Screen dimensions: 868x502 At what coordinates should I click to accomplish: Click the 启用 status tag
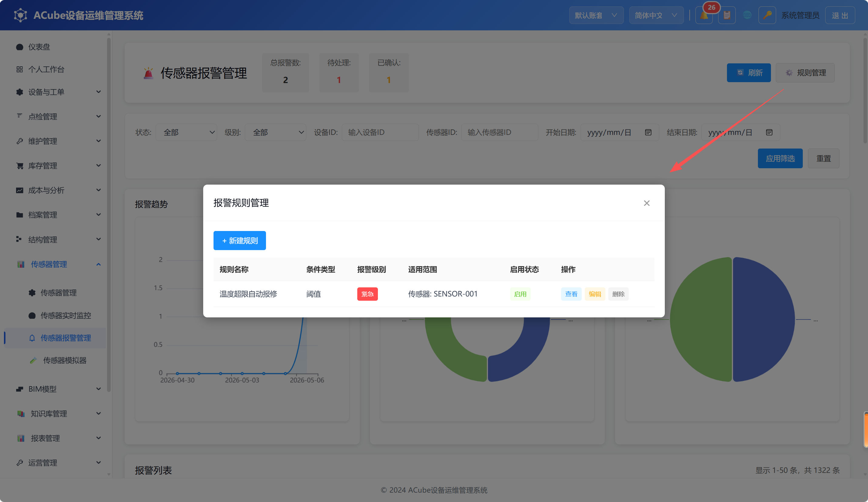520,294
